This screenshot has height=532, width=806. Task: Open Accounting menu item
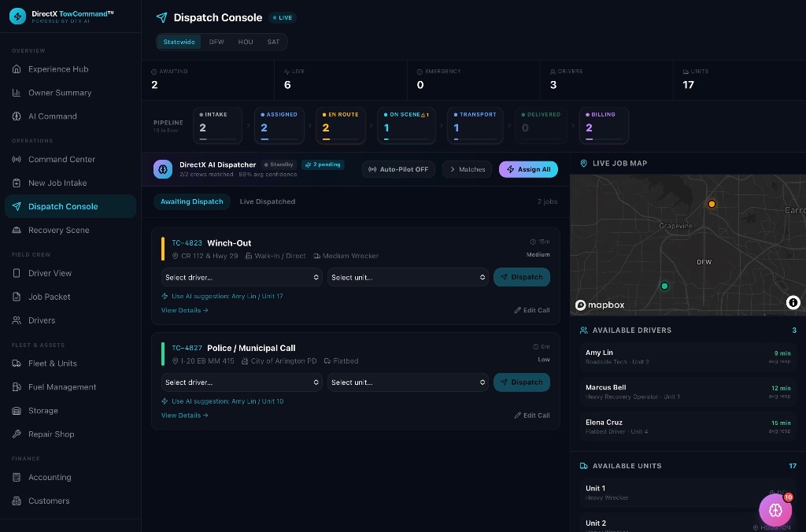70,477
